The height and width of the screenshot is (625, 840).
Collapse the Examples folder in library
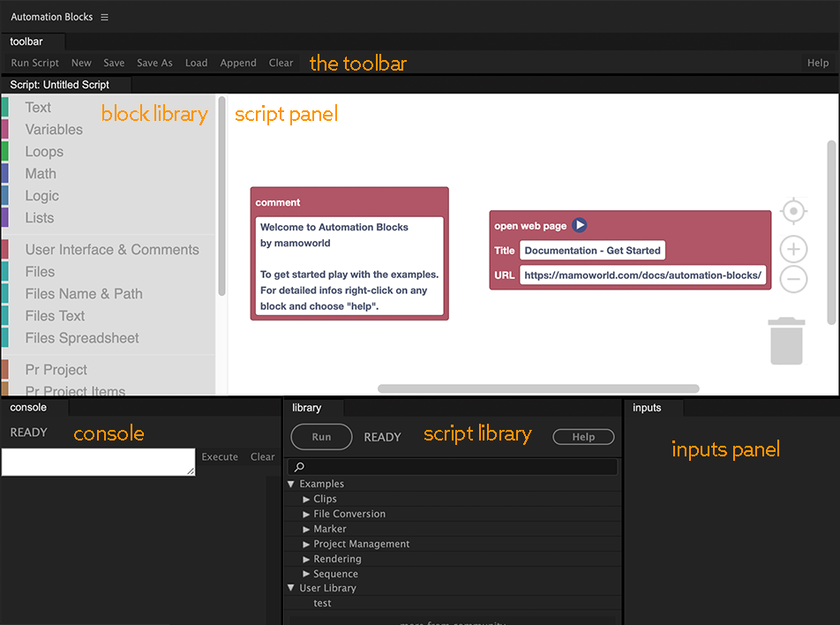pyautogui.click(x=291, y=484)
